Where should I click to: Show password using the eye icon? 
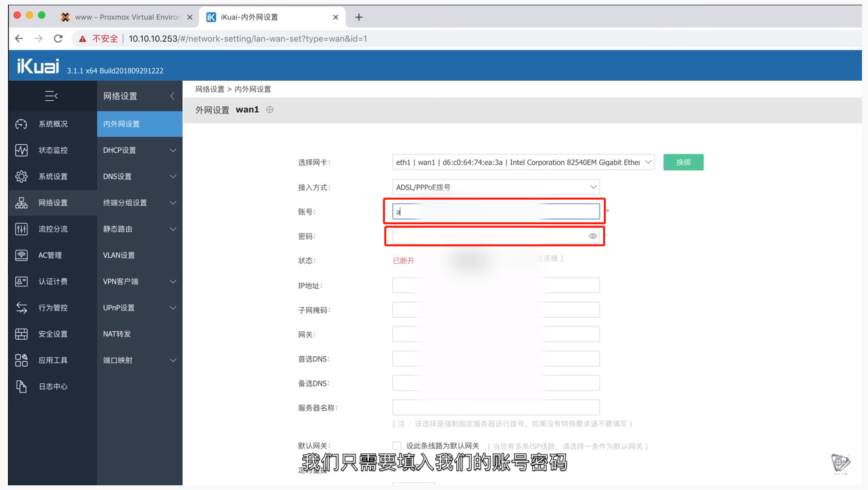tap(592, 236)
